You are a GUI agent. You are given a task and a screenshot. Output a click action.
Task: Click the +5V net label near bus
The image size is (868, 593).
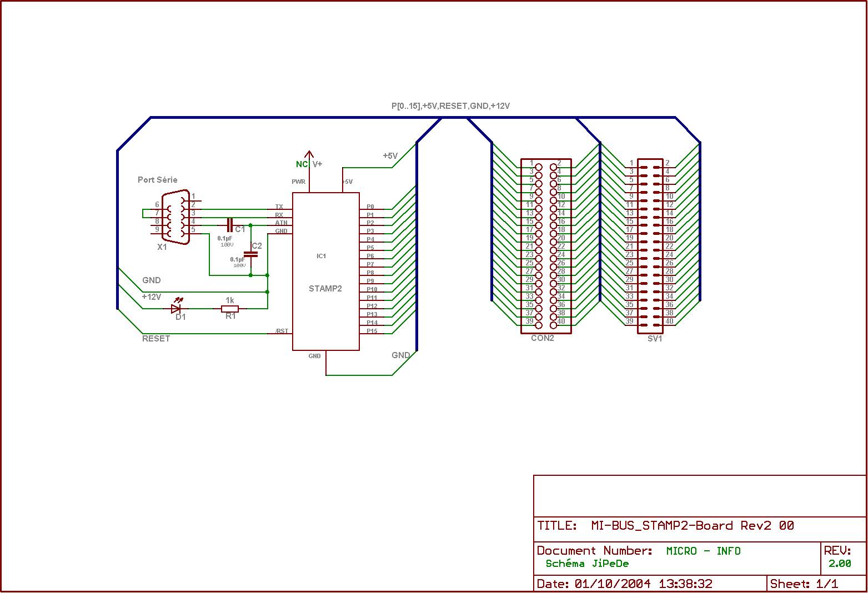390,156
